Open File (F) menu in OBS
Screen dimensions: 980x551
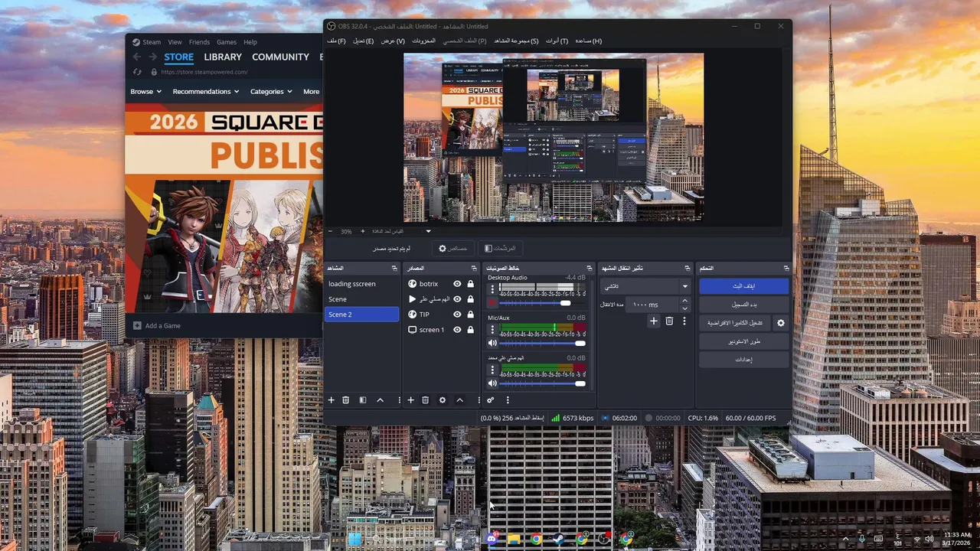(336, 41)
